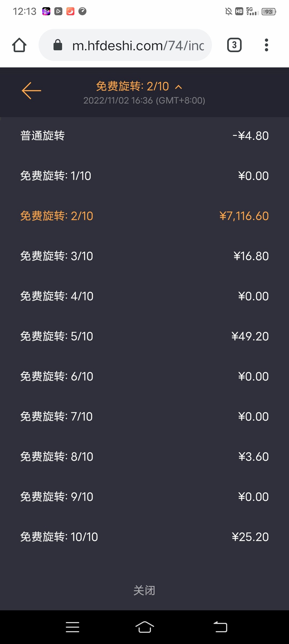Tap the m.hfdeshi.com address bar
This screenshot has width=289, height=644.
click(138, 45)
